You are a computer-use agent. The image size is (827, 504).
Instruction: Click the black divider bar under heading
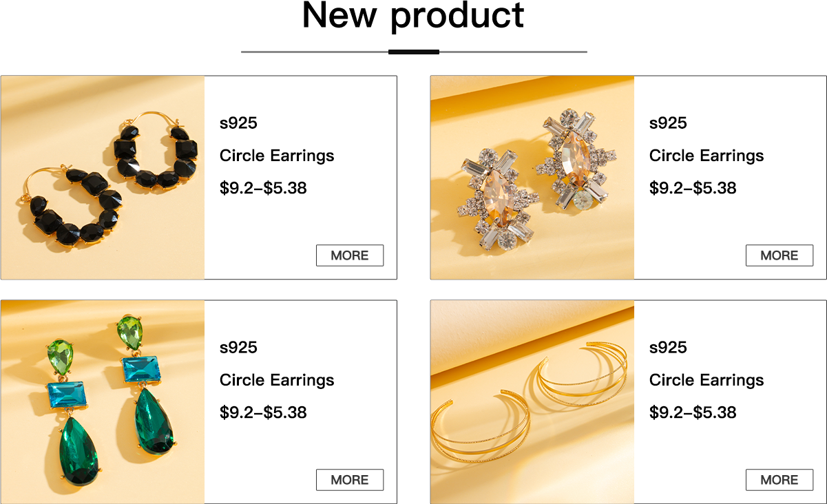414,52
